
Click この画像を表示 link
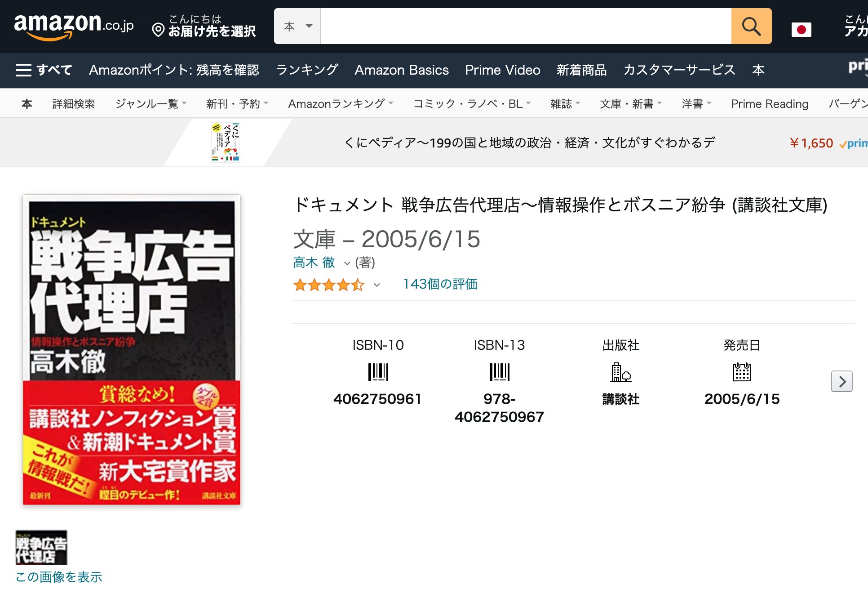[59, 577]
